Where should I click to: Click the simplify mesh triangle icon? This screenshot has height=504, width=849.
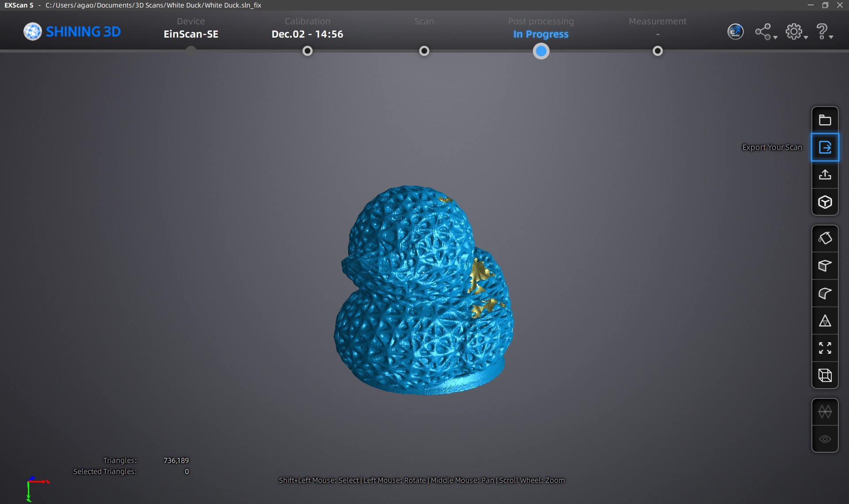pos(825,321)
